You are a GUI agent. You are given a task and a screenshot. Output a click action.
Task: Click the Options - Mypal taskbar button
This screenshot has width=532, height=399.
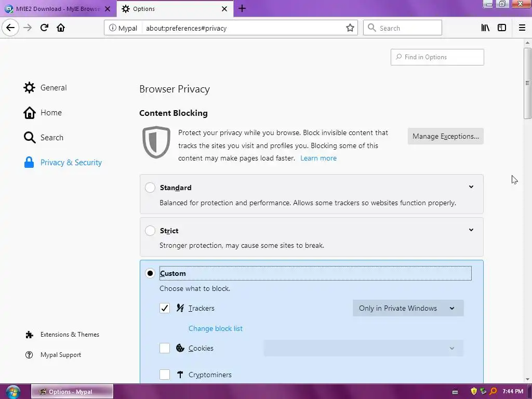coord(72,392)
